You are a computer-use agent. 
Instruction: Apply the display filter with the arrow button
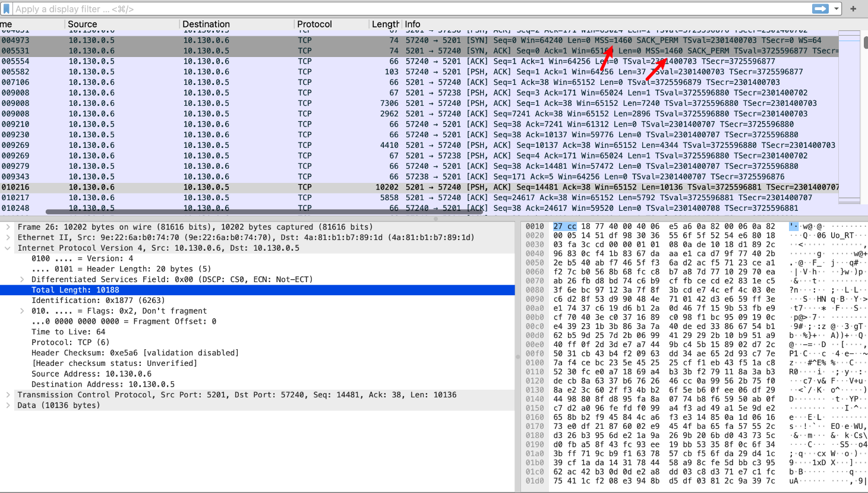click(x=820, y=8)
